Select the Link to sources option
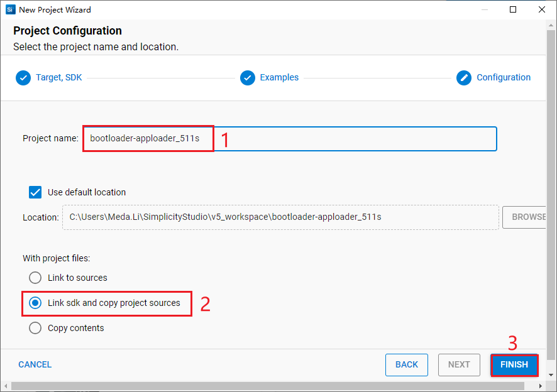 click(x=35, y=278)
